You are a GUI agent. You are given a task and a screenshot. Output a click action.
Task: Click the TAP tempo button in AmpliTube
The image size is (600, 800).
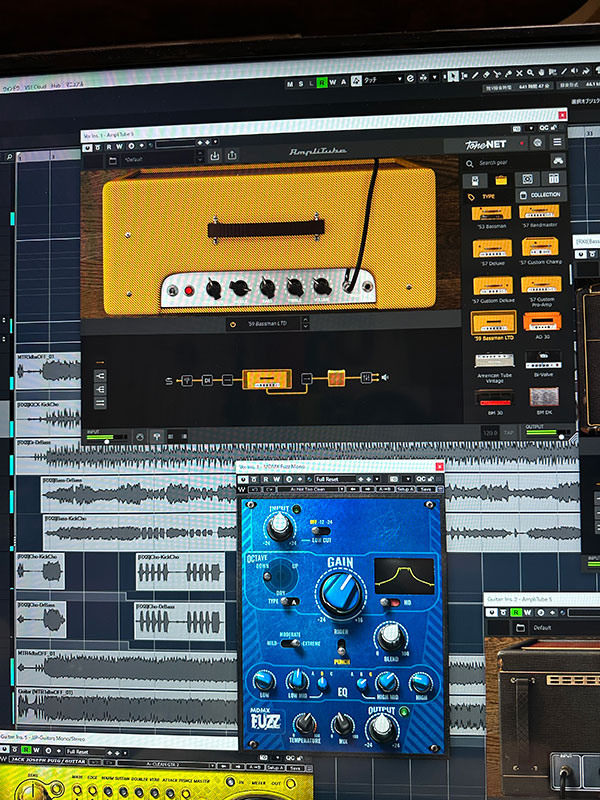tap(509, 433)
